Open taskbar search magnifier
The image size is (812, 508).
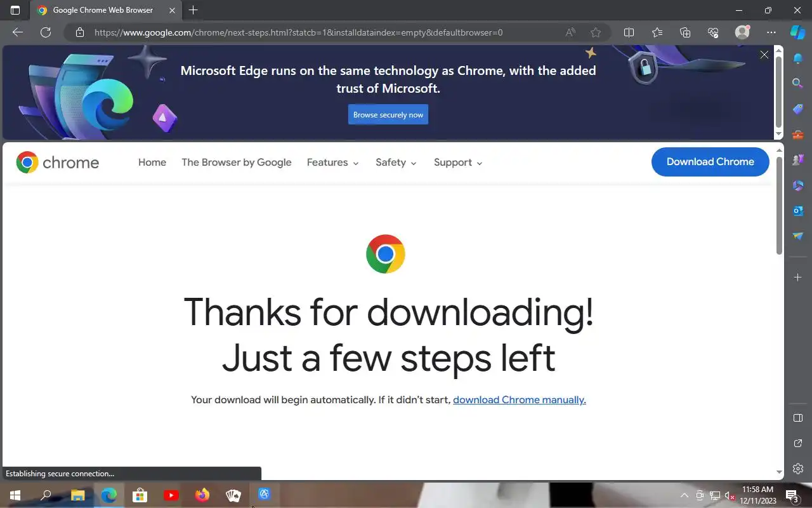(46, 495)
